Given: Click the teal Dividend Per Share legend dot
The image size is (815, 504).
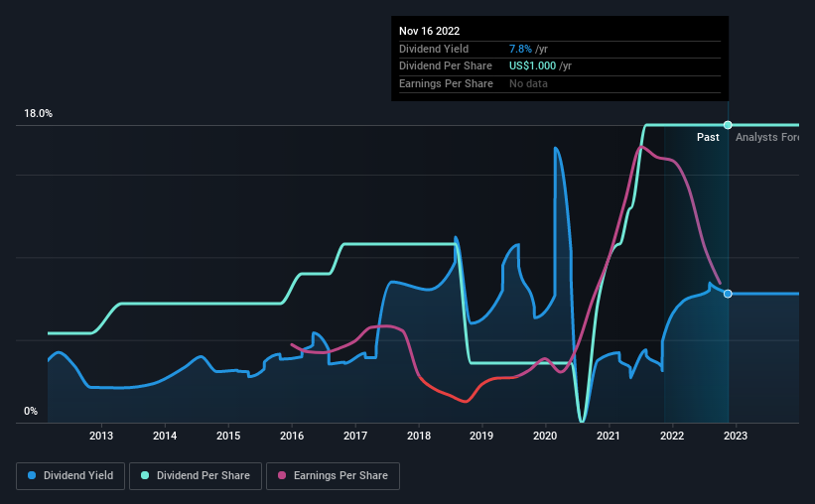Looking at the screenshot, I should 146,476.
